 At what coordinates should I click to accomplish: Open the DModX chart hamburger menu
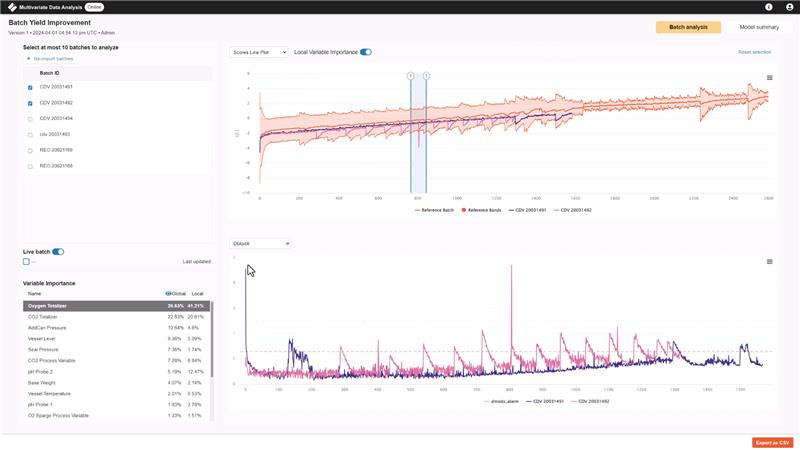769,262
